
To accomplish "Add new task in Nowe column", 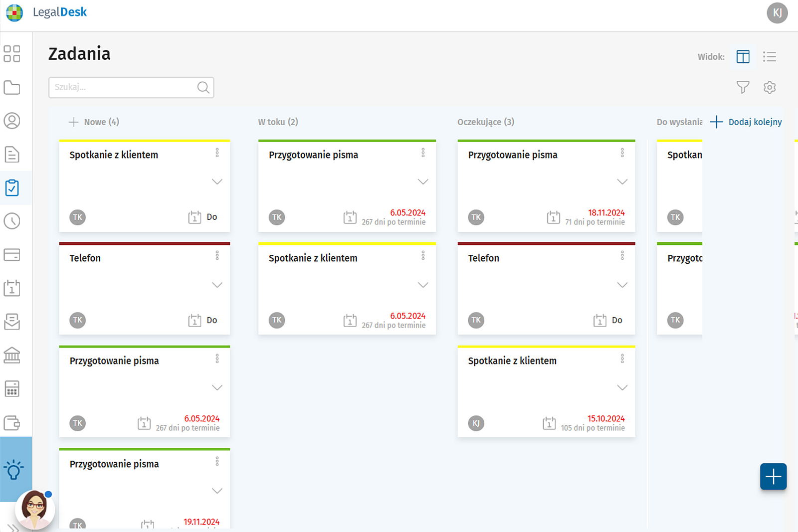I will pyautogui.click(x=74, y=122).
